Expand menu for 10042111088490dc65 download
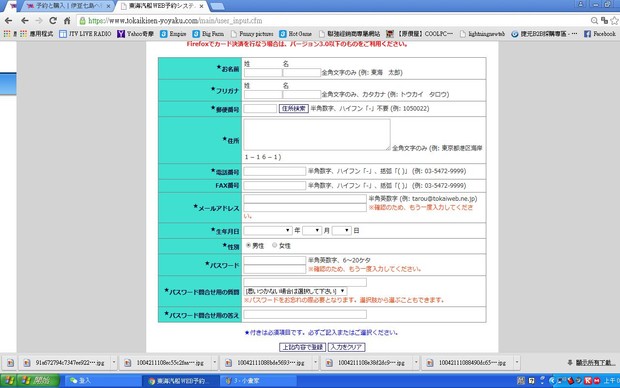The height and width of the screenshot is (388, 620). (517, 362)
